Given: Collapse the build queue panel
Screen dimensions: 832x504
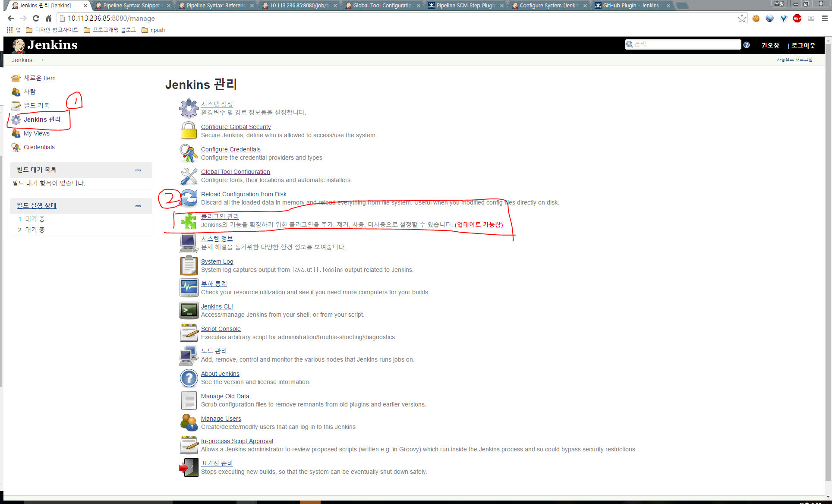Looking at the screenshot, I should pos(138,170).
